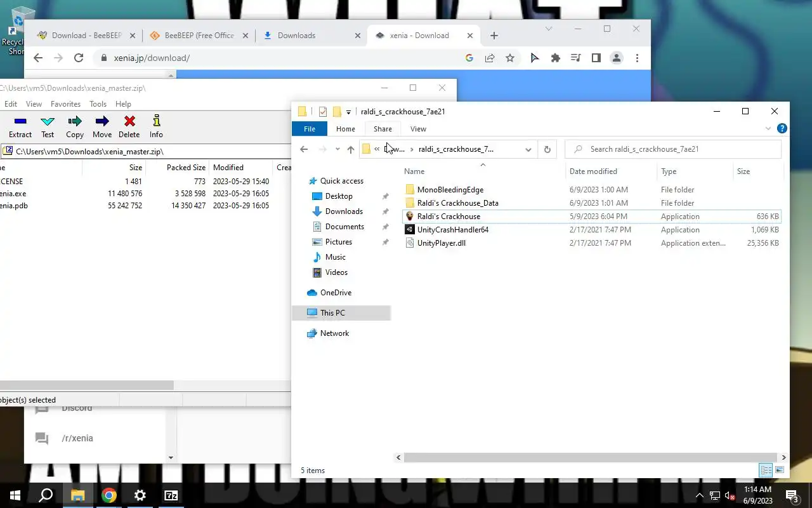Click the Explorer horizontal scrollbar
The height and width of the screenshot is (508, 812).
[x=592, y=457]
